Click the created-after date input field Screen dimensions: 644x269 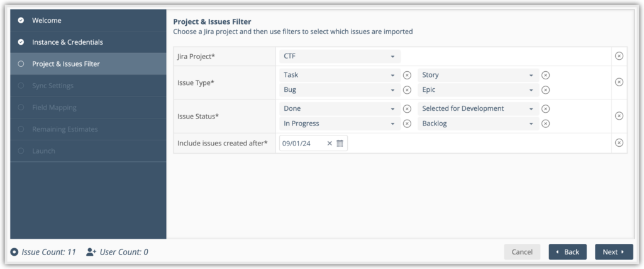(302, 144)
